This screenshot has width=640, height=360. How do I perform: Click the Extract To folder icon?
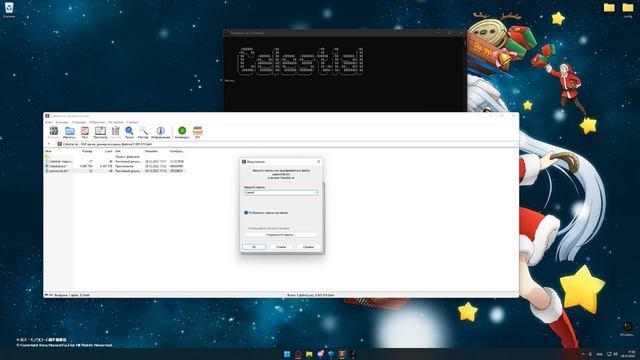[x=70, y=132]
